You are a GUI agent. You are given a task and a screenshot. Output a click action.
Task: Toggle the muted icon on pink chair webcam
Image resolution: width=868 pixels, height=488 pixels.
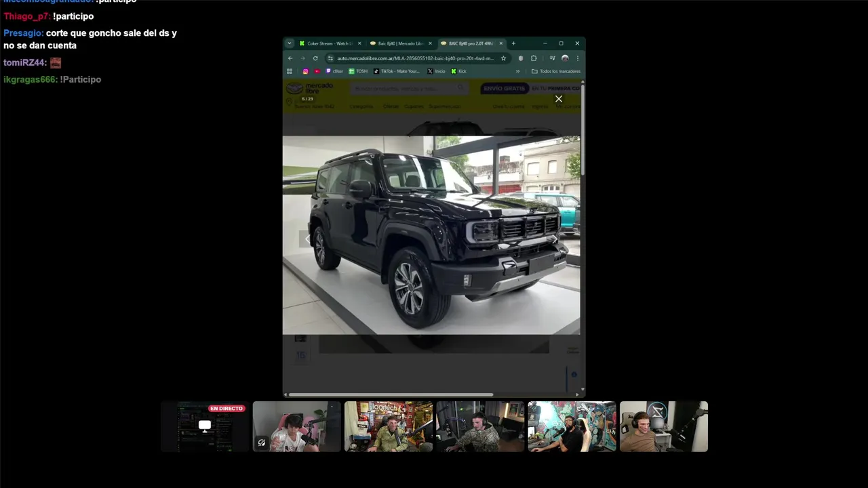(262, 443)
